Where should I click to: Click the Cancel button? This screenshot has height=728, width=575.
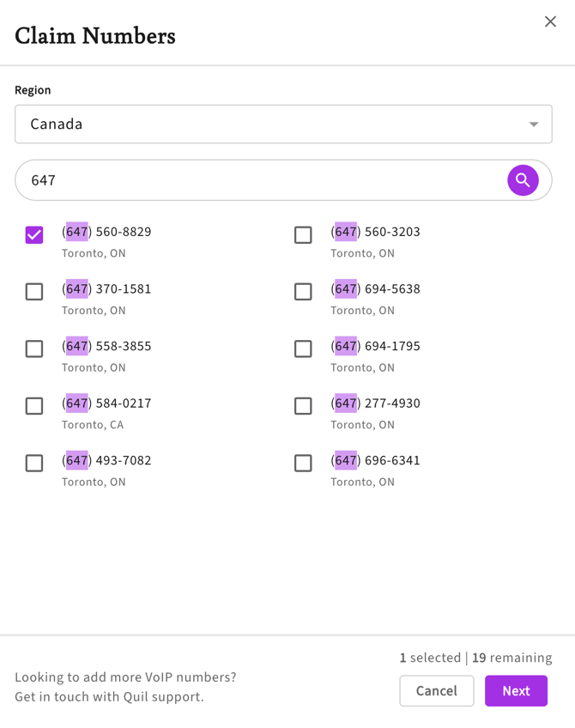(436, 691)
